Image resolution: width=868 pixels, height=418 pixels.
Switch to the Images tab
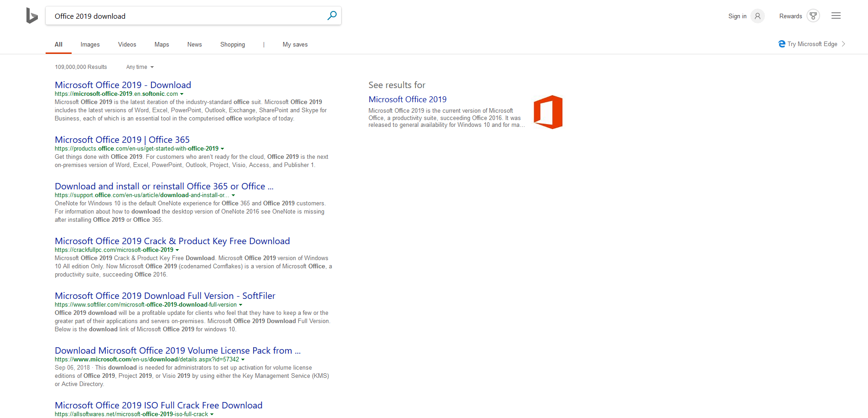click(90, 44)
